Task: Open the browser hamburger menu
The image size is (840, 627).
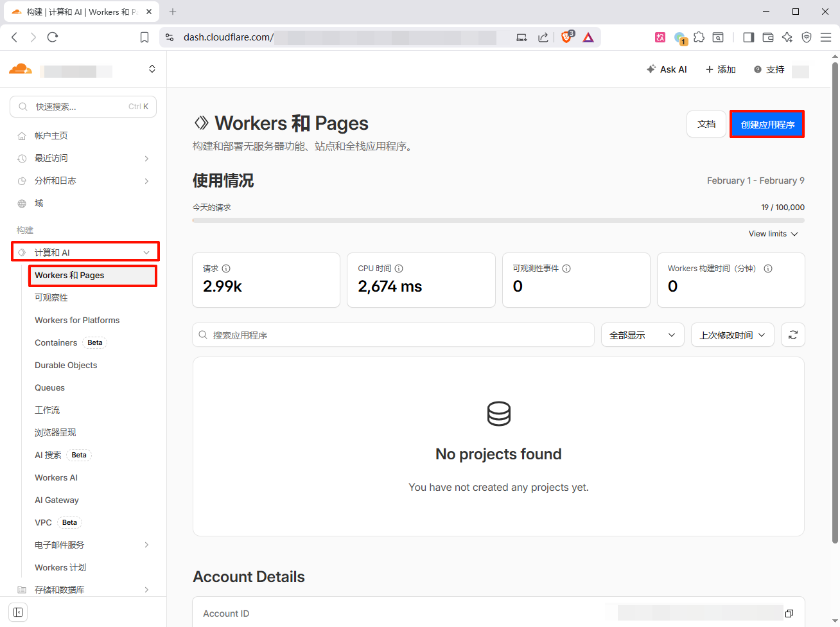Action: click(x=826, y=37)
